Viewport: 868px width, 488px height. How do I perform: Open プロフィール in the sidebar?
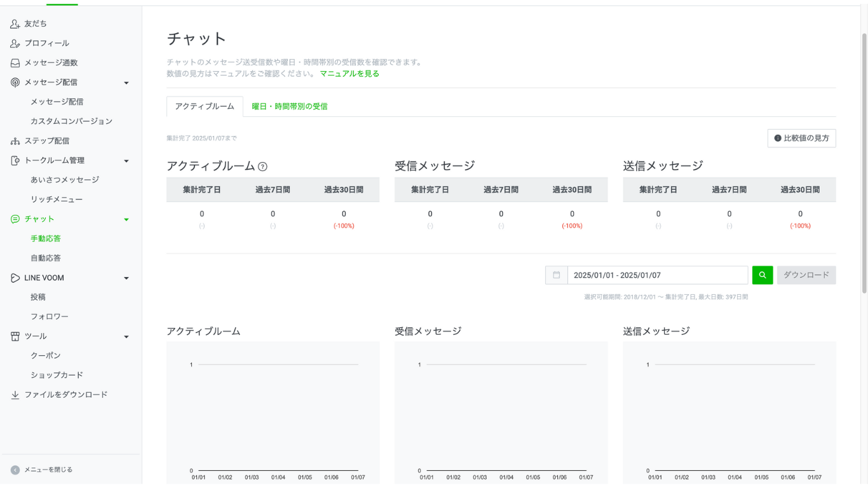tap(47, 43)
